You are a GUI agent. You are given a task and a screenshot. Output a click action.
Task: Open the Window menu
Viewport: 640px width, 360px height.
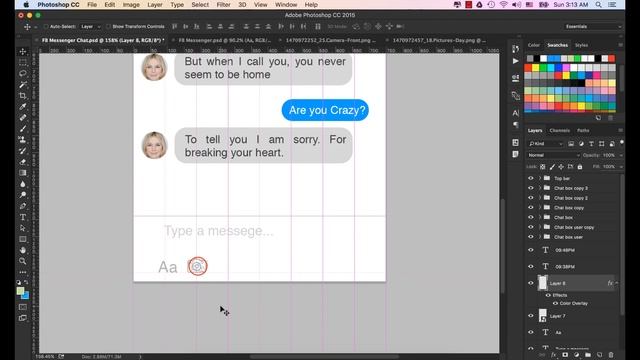(x=286, y=5)
